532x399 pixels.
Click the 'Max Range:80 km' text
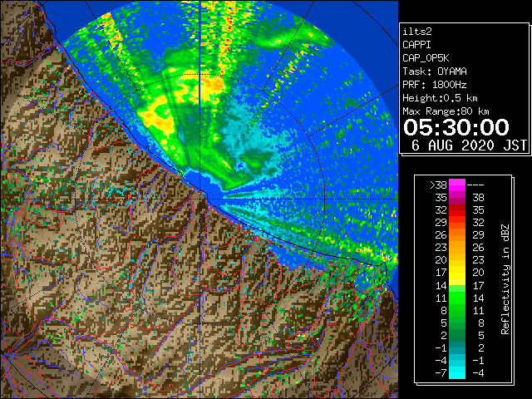tap(446, 111)
